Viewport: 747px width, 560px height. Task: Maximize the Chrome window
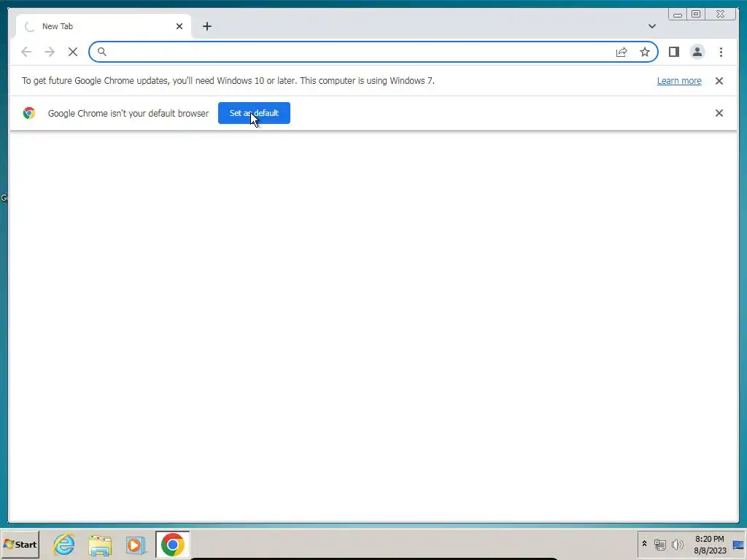[x=696, y=15]
